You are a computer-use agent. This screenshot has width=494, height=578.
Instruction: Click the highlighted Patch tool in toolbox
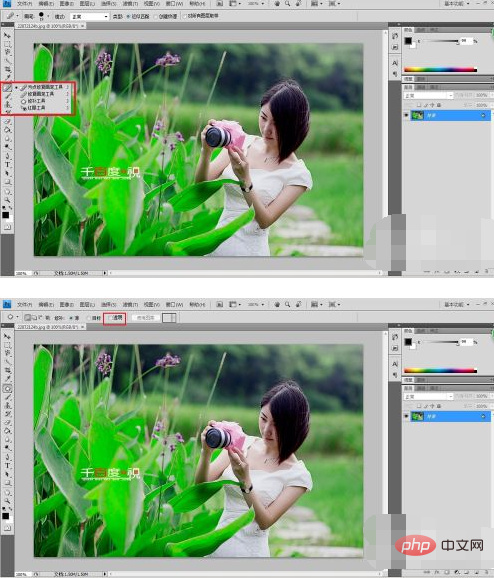7,389
